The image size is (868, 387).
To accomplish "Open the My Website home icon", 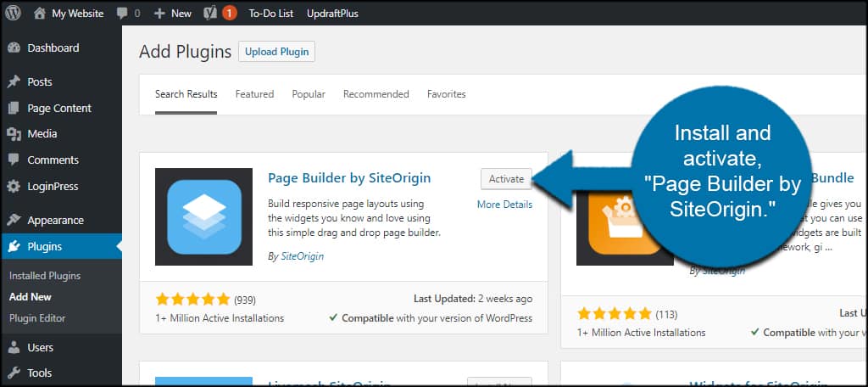I will coord(39,14).
